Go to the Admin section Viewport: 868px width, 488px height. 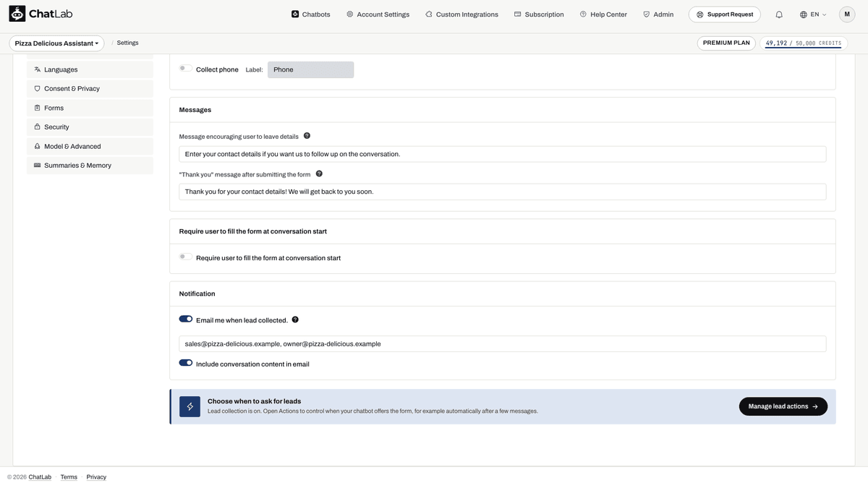coord(658,14)
